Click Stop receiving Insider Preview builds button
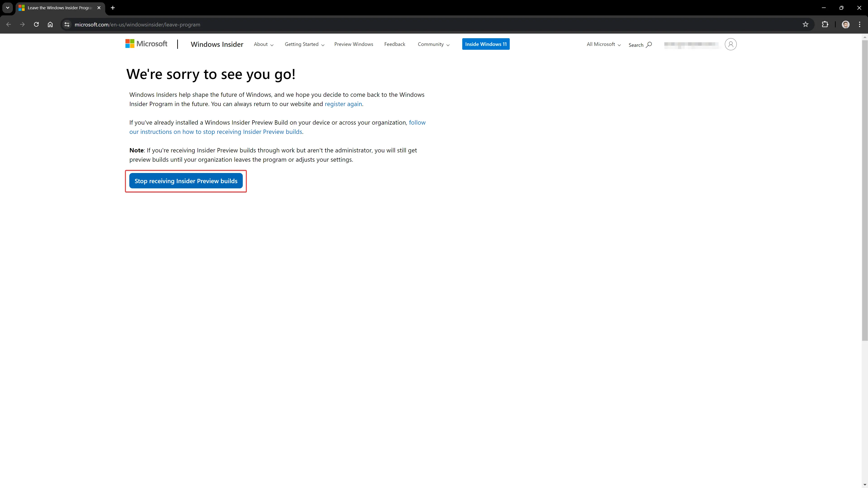 [186, 181]
